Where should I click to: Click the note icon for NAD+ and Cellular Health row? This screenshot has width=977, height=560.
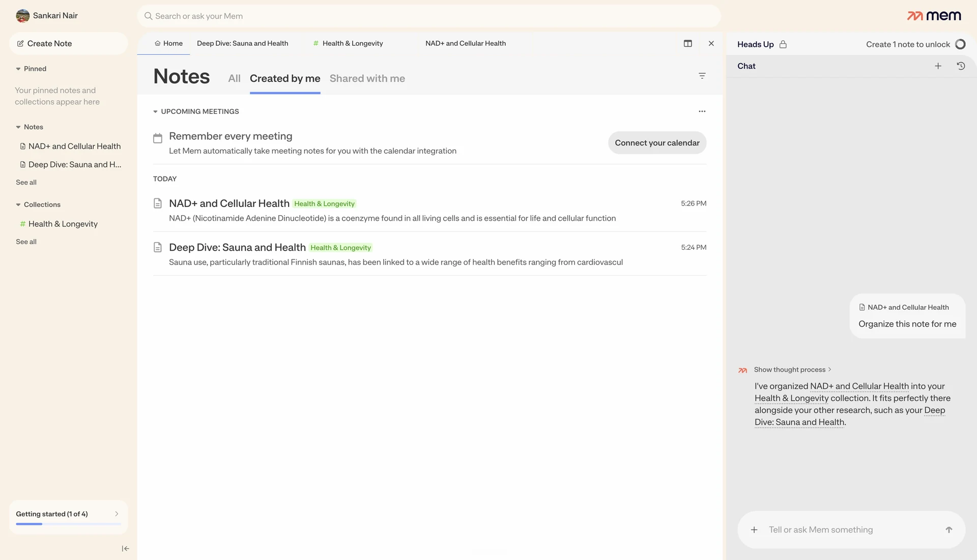tap(158, 203)
